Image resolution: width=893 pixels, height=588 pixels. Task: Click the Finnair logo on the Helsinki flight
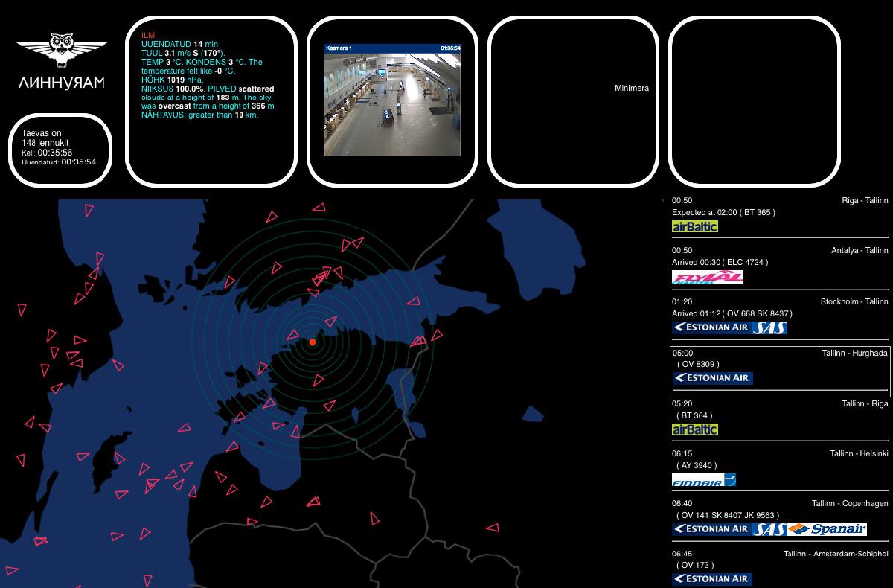tap(703, 481)
